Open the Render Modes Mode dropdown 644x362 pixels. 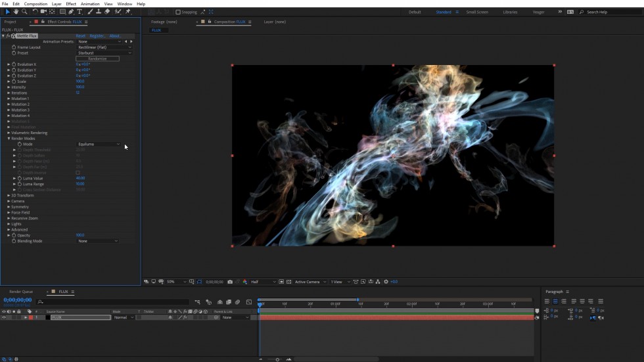99,144
